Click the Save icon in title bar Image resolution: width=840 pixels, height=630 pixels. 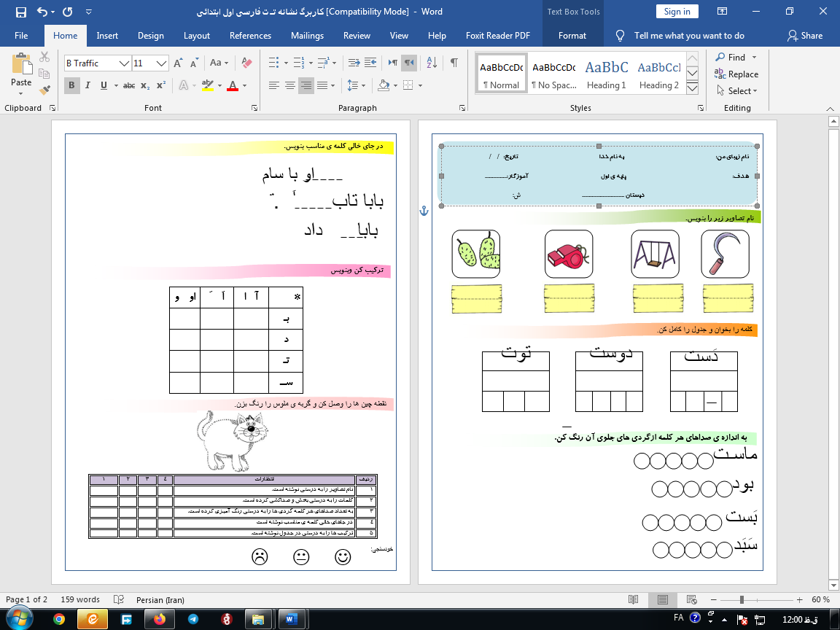click(20, 12)
